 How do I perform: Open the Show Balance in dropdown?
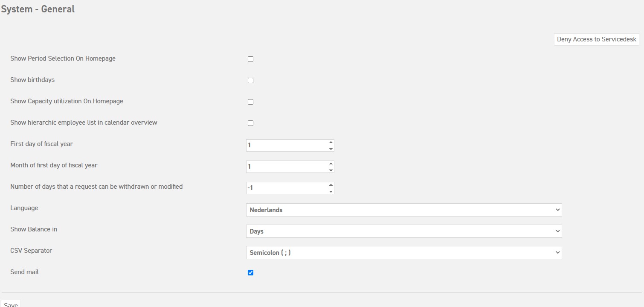(x=404, y=231)
